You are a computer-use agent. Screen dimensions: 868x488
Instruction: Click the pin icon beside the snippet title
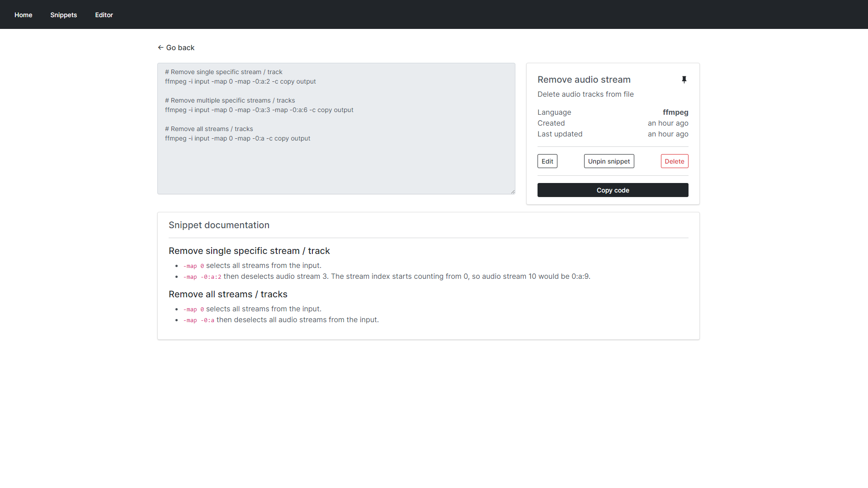tap(684, 80)
